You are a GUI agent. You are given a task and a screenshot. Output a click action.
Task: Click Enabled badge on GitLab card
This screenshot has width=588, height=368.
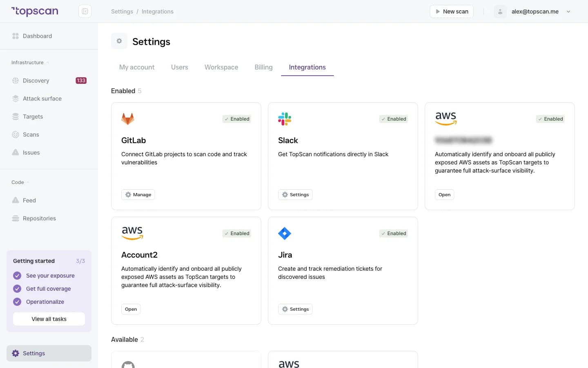coord(237,119)
